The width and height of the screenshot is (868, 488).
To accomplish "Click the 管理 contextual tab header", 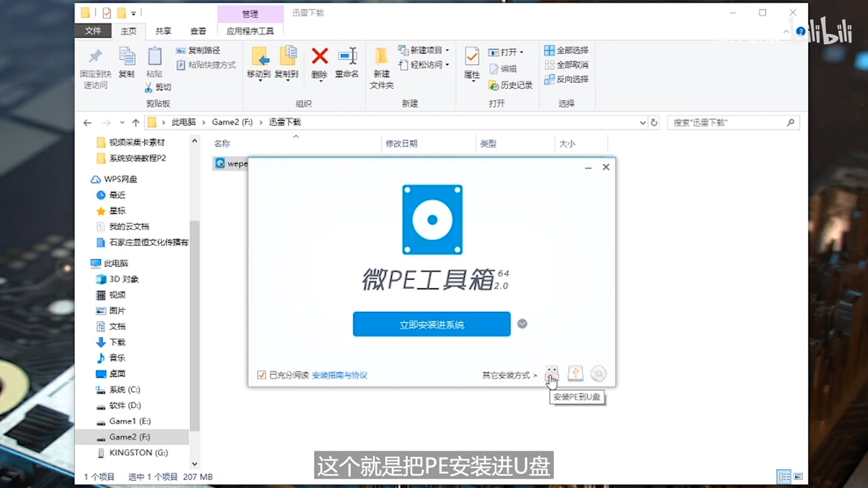I will [250, 14].
